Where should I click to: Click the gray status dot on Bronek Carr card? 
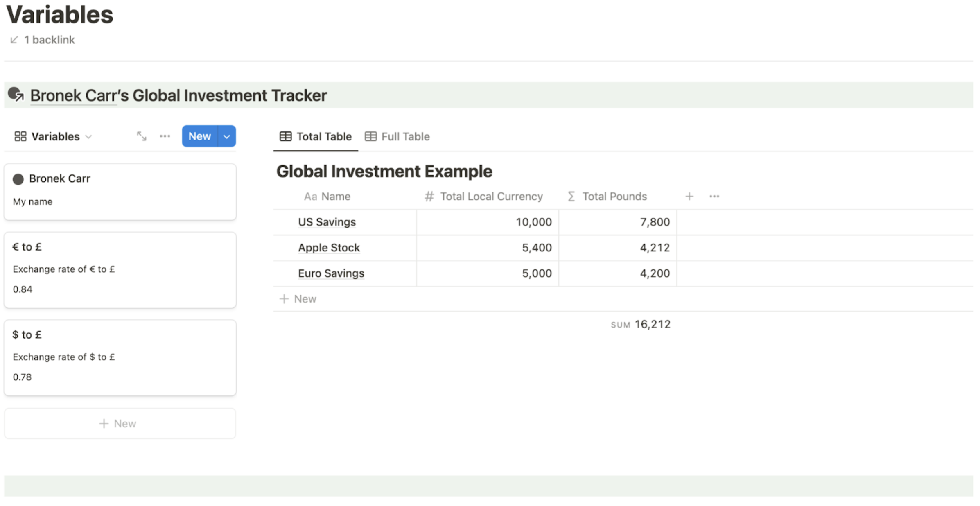coord(18,178)
